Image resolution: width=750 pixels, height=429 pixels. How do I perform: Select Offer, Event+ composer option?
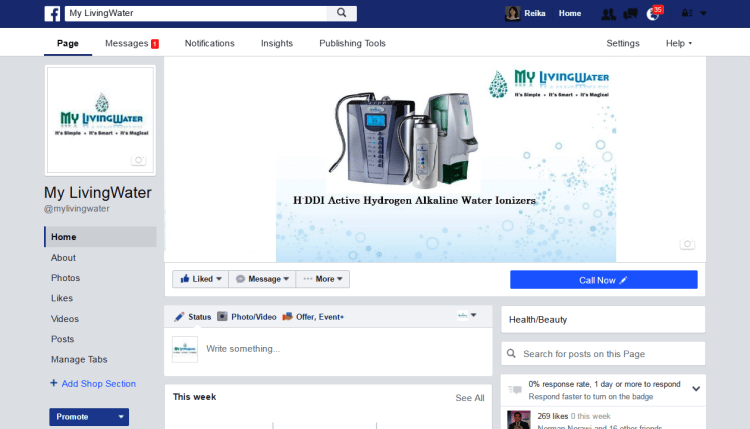pos(313,317)
